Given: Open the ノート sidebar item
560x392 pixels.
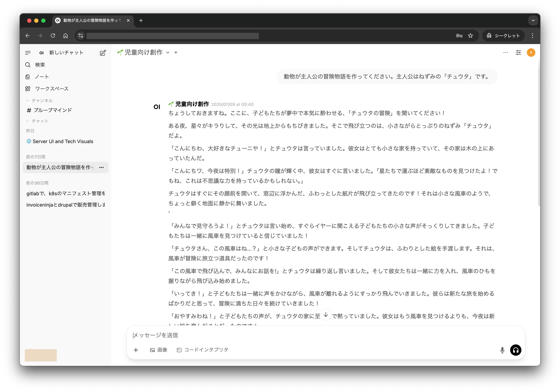Looking at the screenshot, I should tap(42, 77).
